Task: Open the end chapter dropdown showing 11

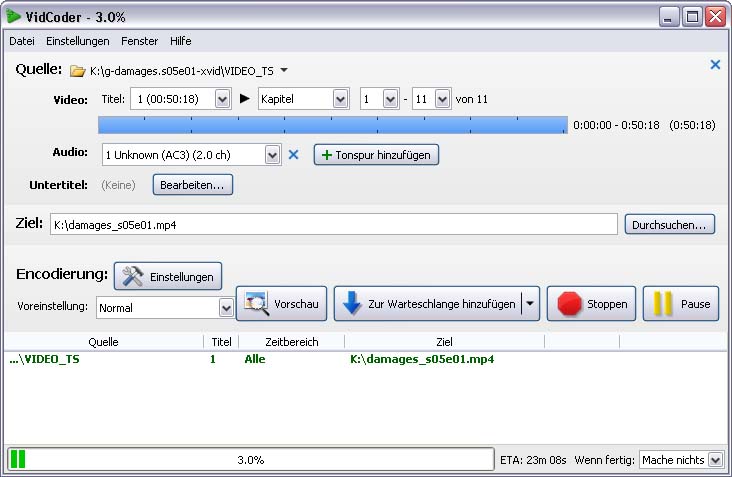Action: 432,99
